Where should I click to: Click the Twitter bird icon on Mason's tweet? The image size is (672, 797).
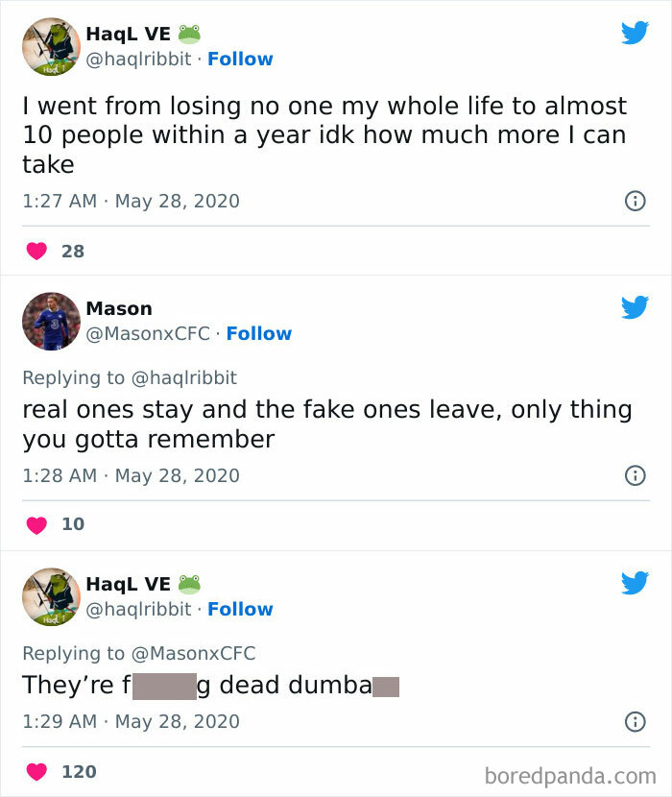635,308
